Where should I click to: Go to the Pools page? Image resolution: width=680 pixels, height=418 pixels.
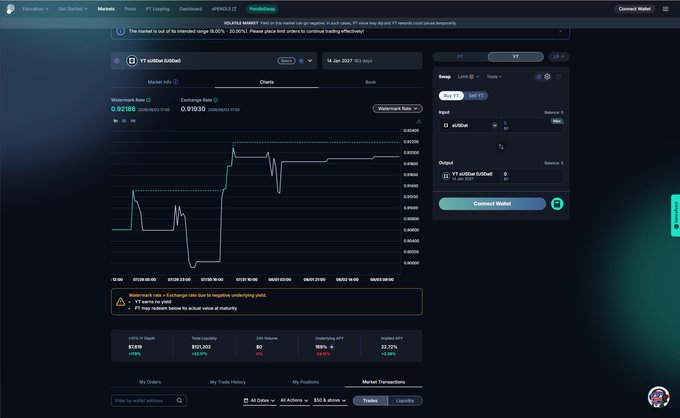(130, 9)
